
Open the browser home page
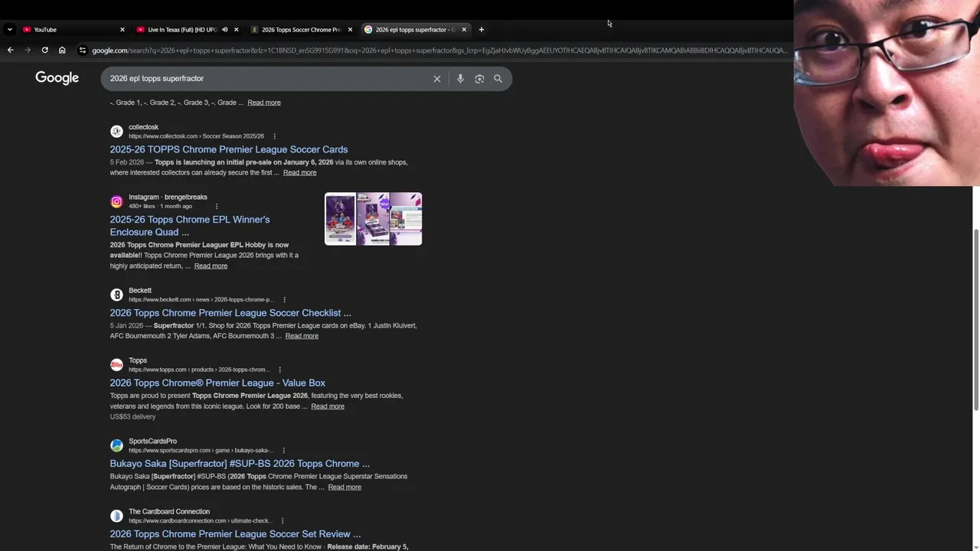[62, 50]
